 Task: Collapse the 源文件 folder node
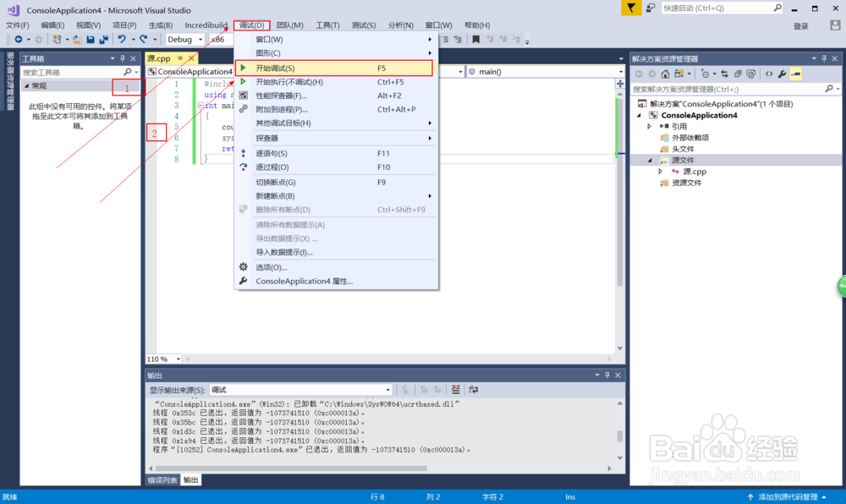650,160
